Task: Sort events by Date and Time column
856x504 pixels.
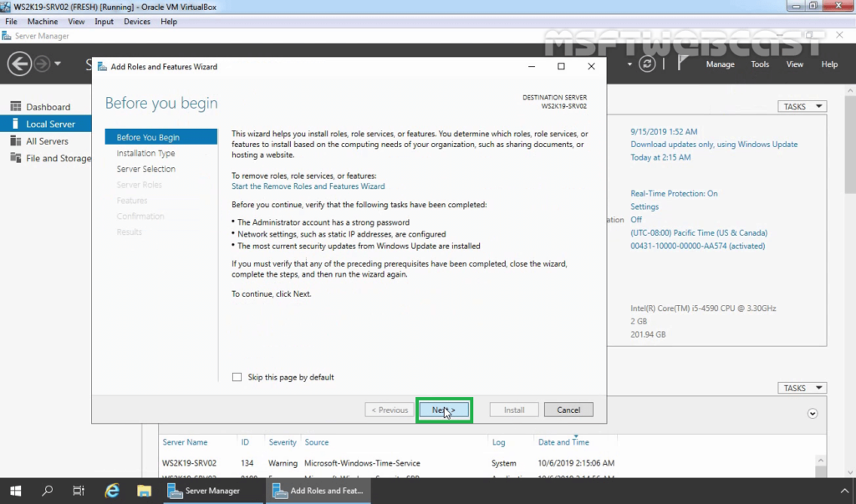Action: click(563, 442)
